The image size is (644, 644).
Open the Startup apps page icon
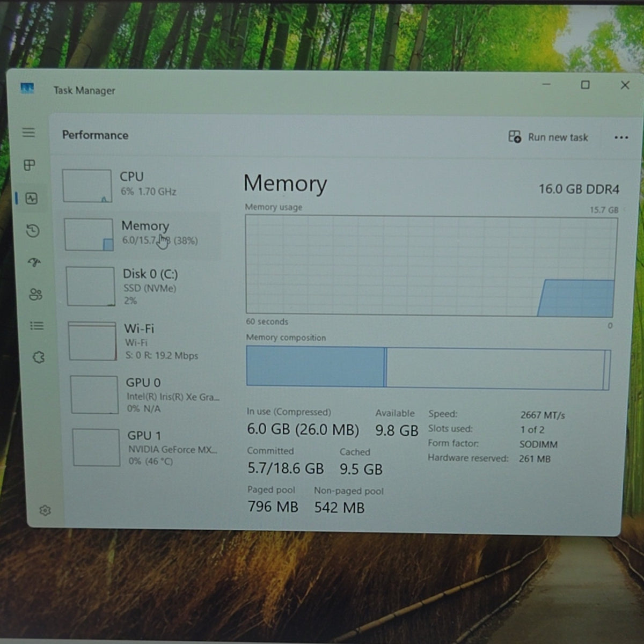coord(34,262)
